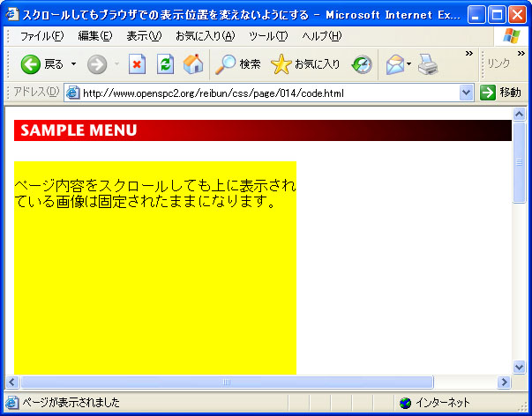
Task: Click the horizontal scrollbar left arrow
Action: pyautogui.click(x=12, y=383)
